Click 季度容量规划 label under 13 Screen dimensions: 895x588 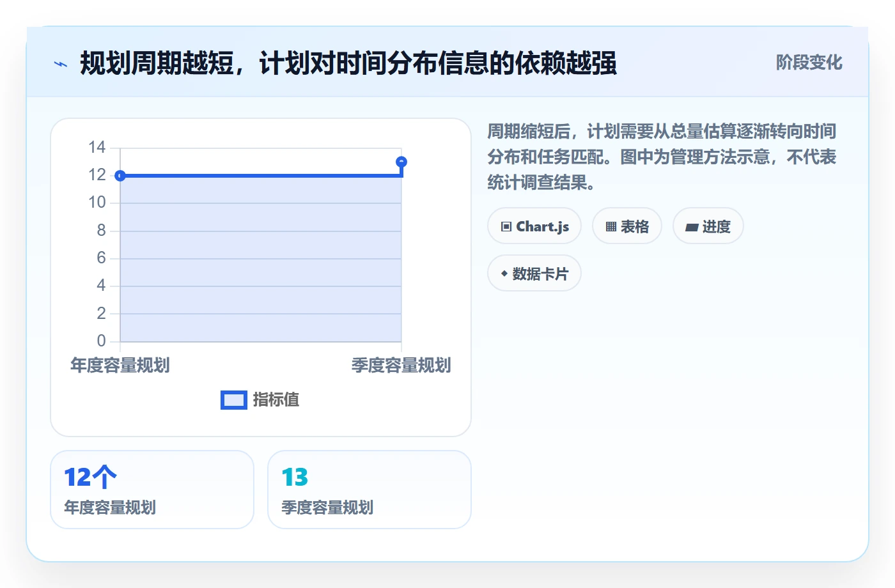(x=327, y=507)
